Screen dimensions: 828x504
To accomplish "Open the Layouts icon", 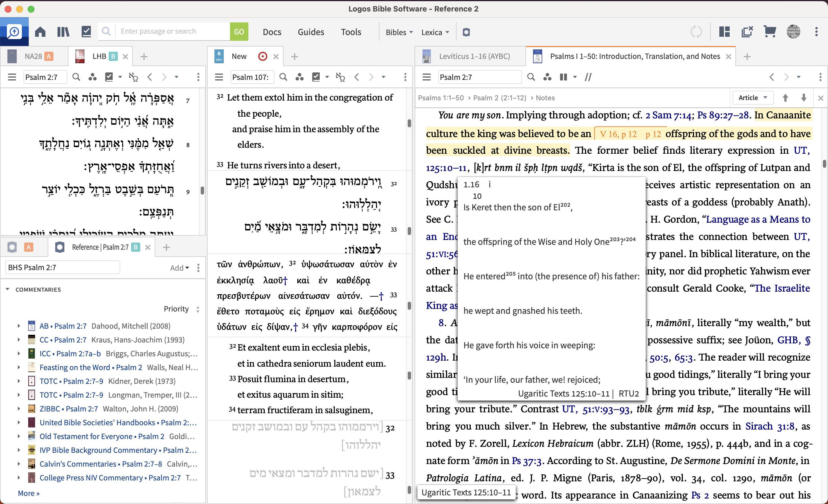I will click(x=724, y=32).
